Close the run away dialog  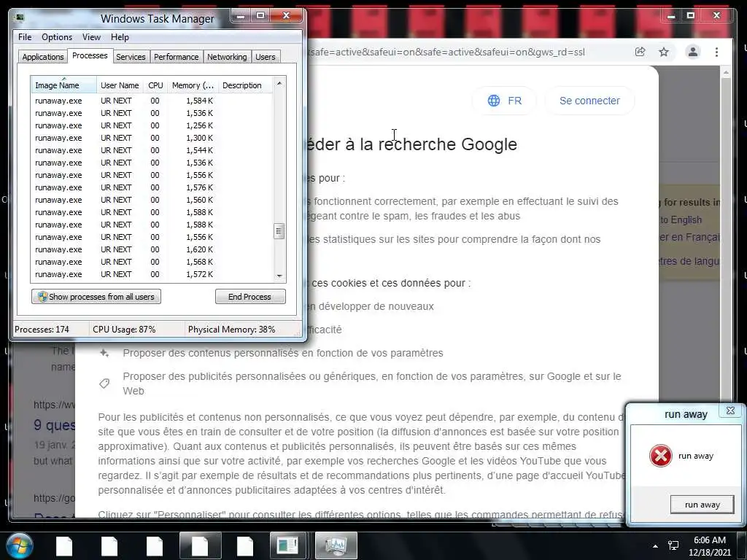[x=730, y=411]
